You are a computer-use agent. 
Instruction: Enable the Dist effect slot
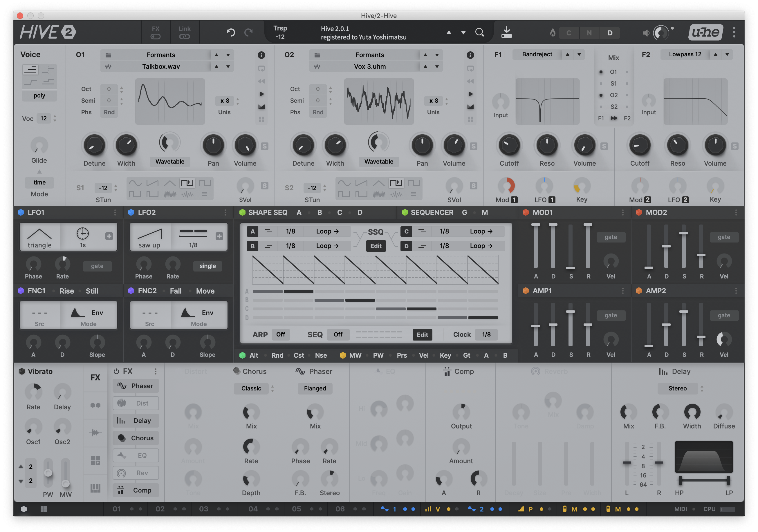point(136,403)
